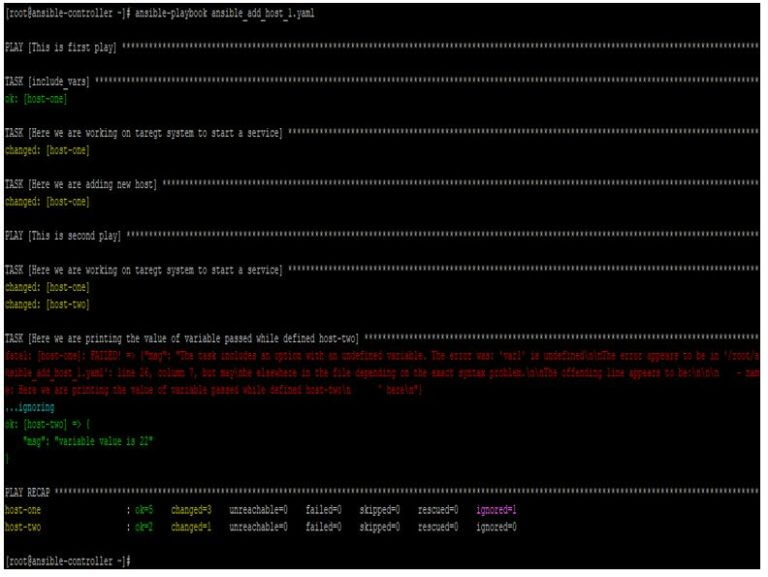Click changed: [host-one] under adding new host
The image size is (768, 577).
tap(47, 202)
